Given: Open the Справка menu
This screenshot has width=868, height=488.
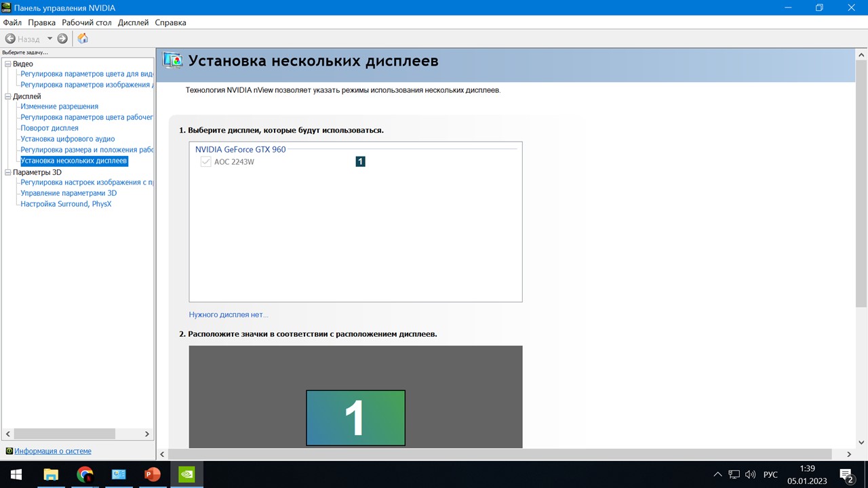Looking at the screenshot, I should click(170, 22).
